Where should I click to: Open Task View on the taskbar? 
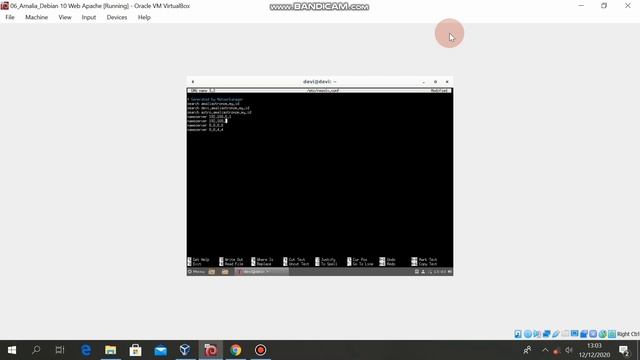point(60,350)
